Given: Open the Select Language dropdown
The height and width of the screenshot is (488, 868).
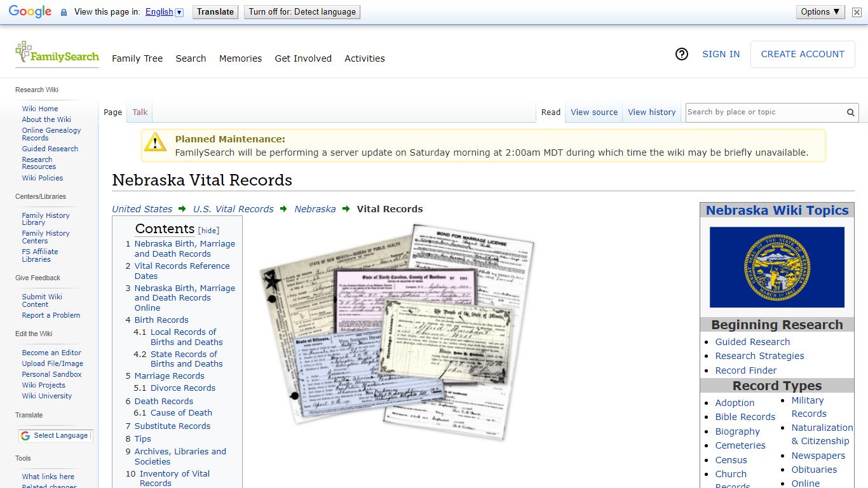Looking at the screenshot, I should [x=55, y=435].
